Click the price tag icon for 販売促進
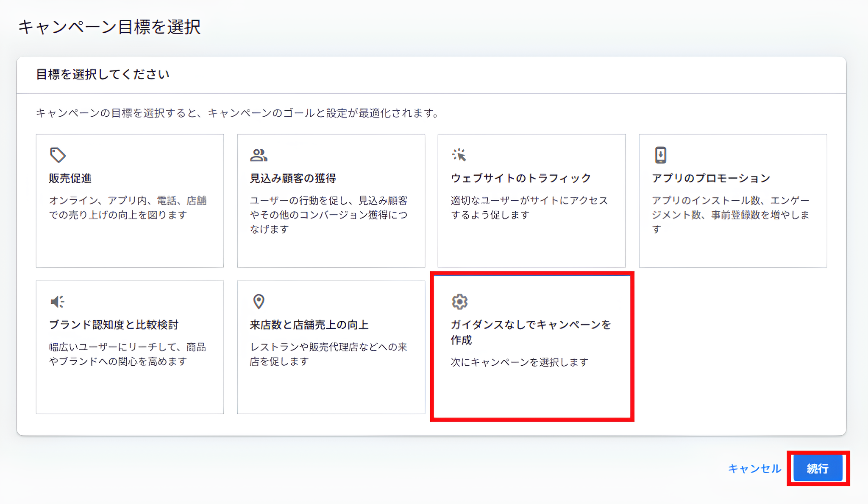868x504 pixels. point(58,155)
